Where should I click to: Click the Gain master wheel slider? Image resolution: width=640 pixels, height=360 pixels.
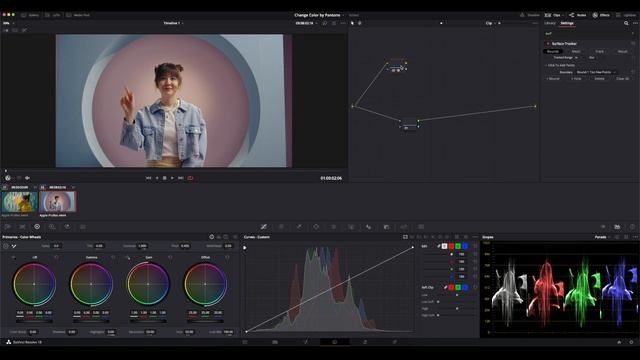click(x=148, y=321)
